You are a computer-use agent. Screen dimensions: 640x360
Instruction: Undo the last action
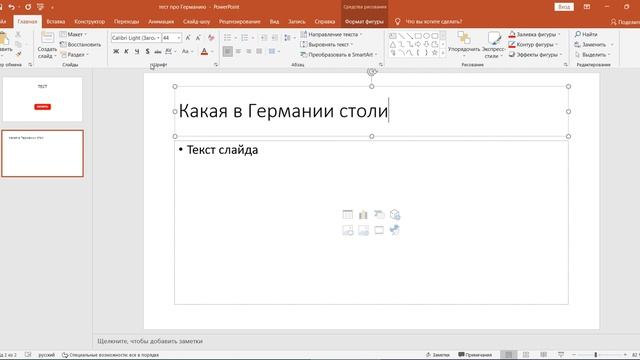(x=11, y=7)
